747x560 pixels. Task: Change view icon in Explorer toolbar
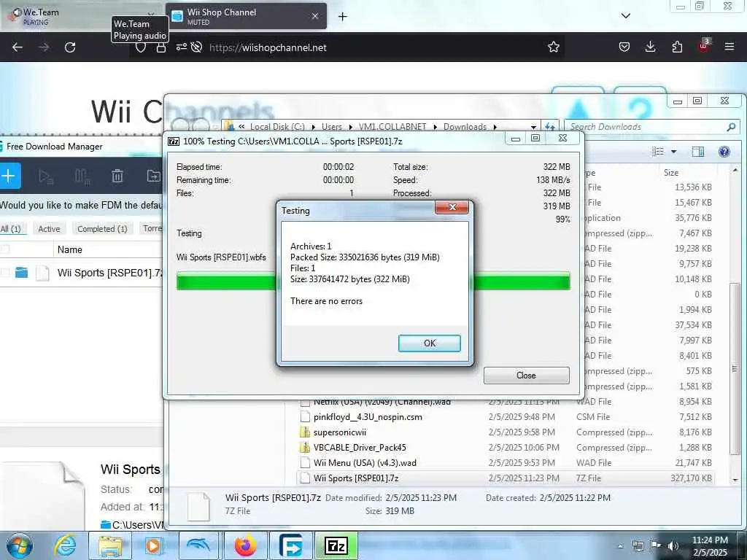click(658, 152)
